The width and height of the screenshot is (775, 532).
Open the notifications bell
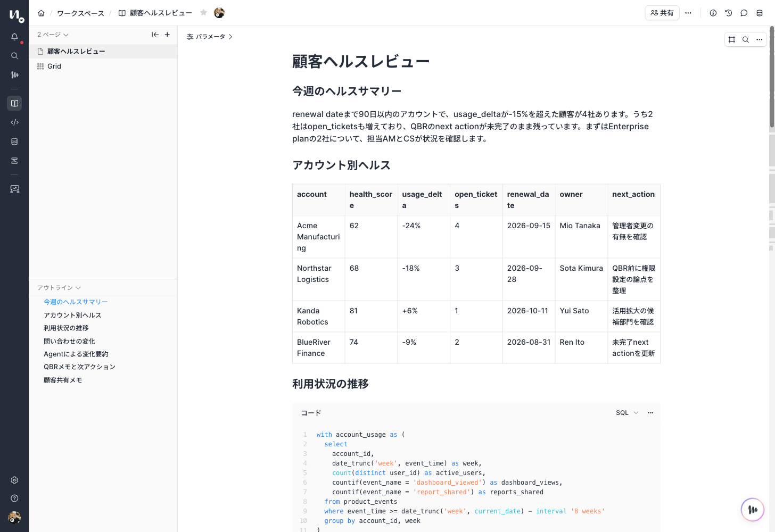tap(14, 37)
